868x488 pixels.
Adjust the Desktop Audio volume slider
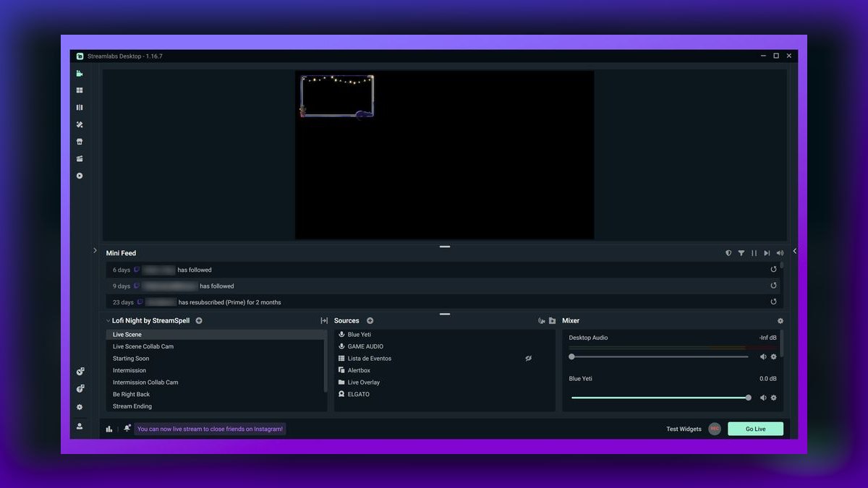[x=660, y=356]
